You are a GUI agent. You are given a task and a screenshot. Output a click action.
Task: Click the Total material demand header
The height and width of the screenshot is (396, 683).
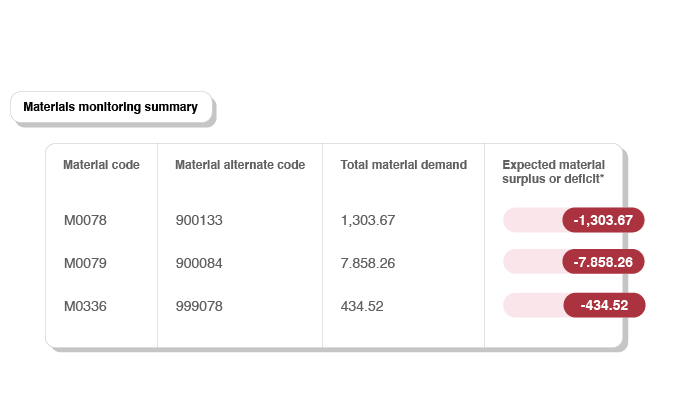point(403,165)
